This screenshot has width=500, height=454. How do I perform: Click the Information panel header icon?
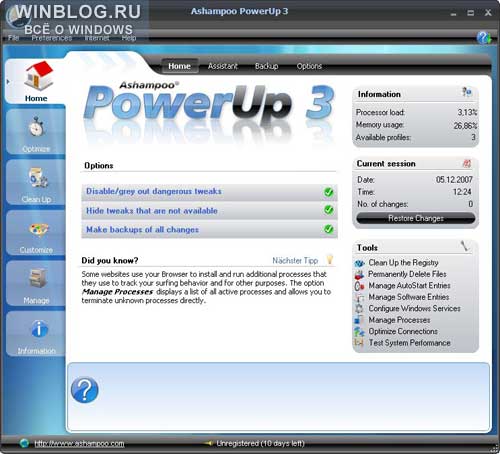[467, 92]
